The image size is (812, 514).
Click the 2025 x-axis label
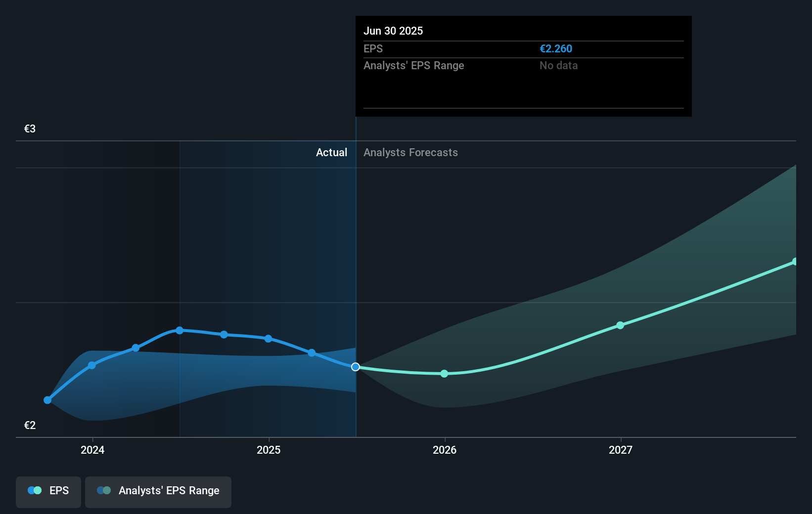(269, 450)
